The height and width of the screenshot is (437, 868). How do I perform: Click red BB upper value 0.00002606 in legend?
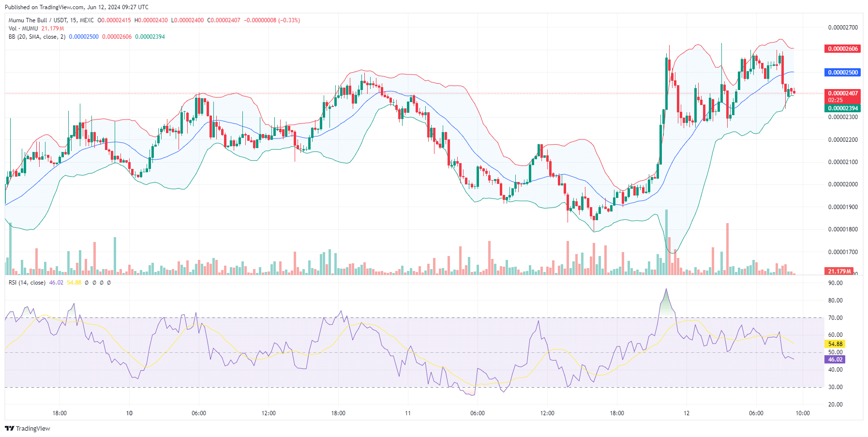click(117, 37)
